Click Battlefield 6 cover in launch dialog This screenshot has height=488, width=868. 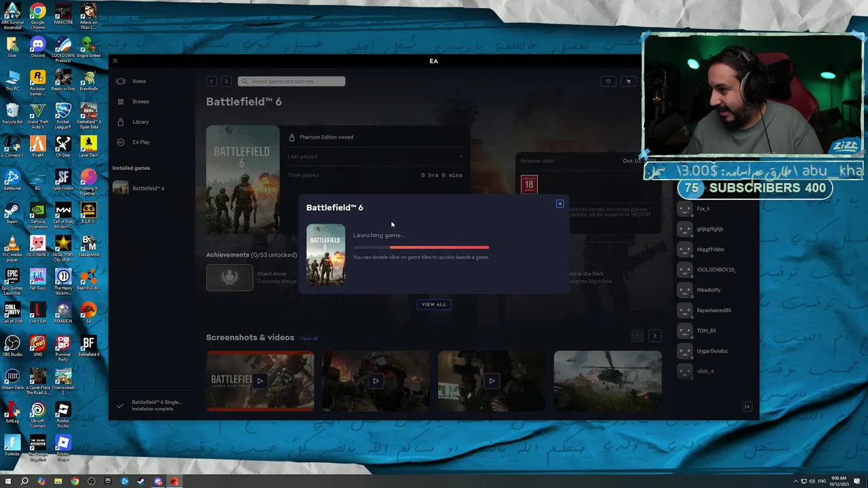325,254
